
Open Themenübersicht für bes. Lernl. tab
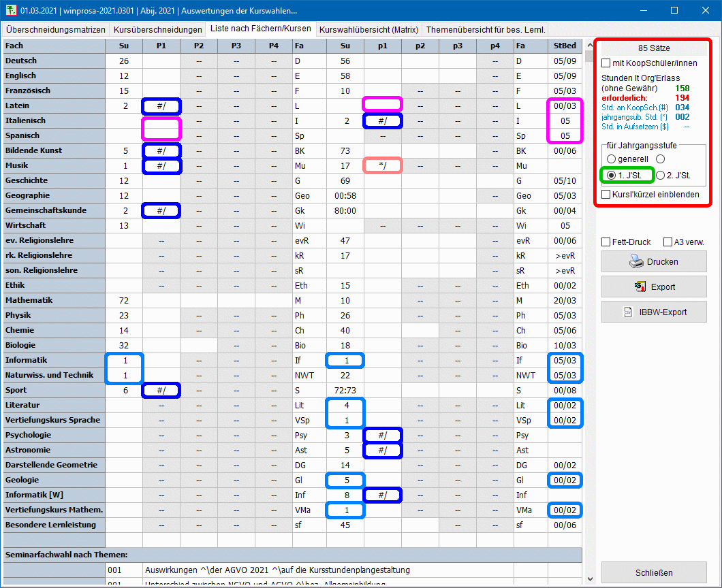[486, 30]
